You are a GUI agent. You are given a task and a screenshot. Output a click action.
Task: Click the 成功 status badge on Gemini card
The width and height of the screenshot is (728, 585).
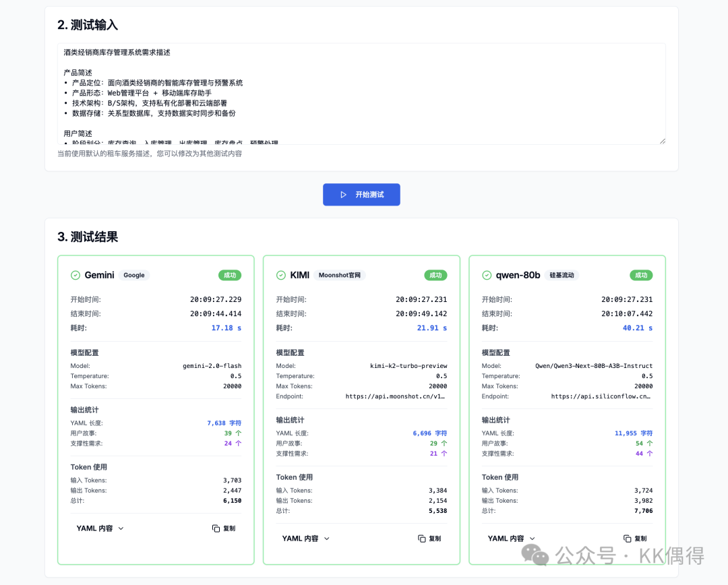[230, 275]
